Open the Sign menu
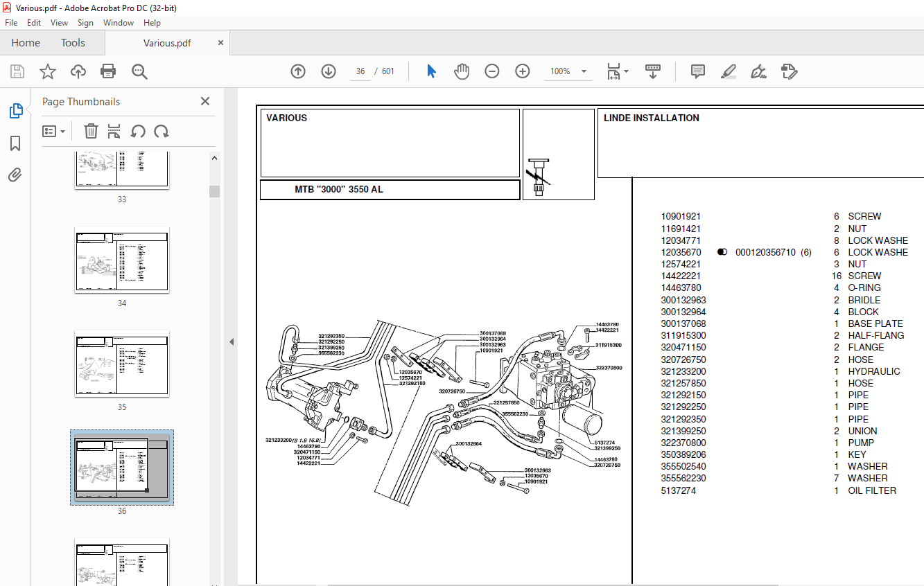This screenshot has width=924, height=586. point(85,23)
